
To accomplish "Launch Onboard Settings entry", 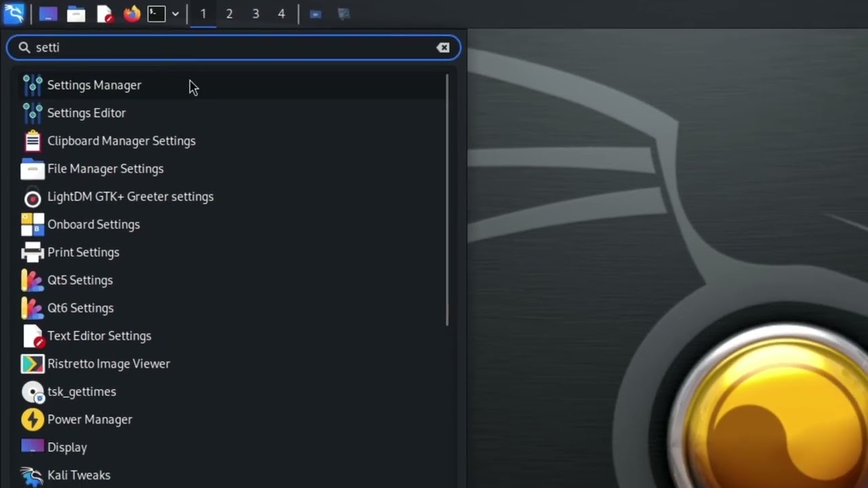I will click(233, 224).
